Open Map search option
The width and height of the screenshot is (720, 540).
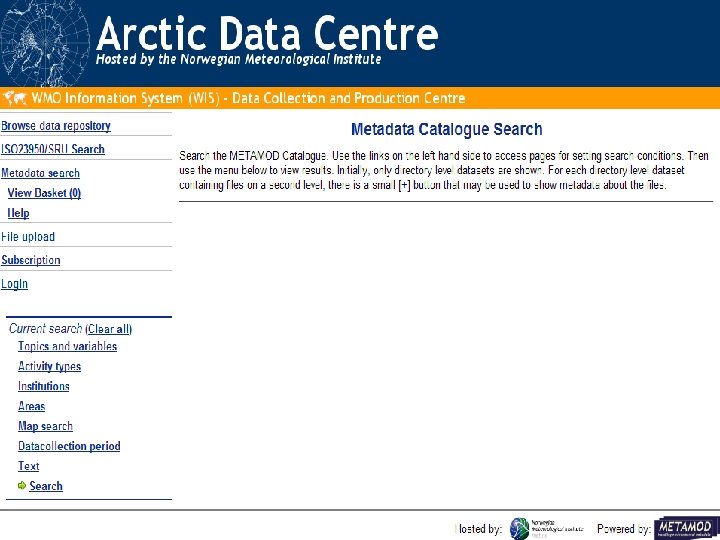click(x=45, y=427)
